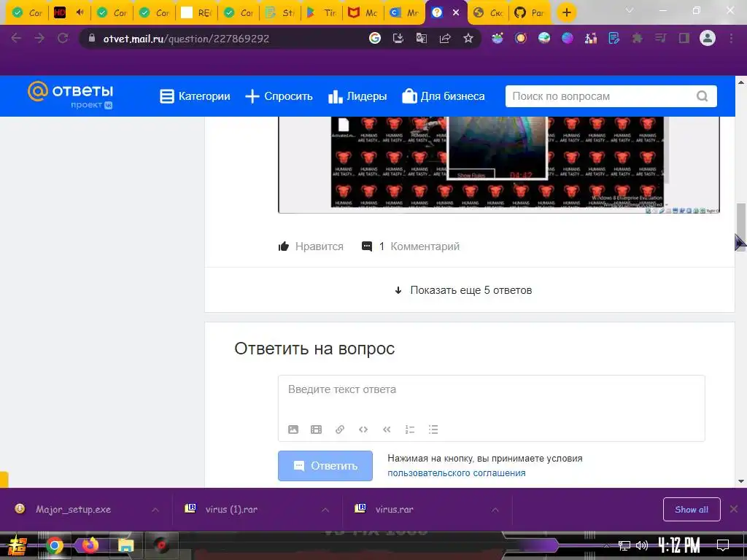The image size is (747, 560).
Task: Click the insert video icon in answer editor
Action: click(317, 429)
